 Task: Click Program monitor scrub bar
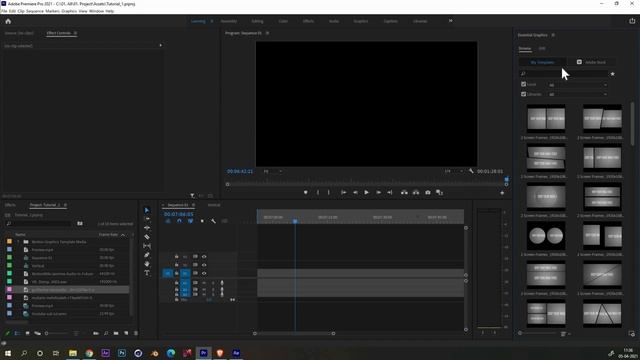pyautogui.click(x=367, y=184)
